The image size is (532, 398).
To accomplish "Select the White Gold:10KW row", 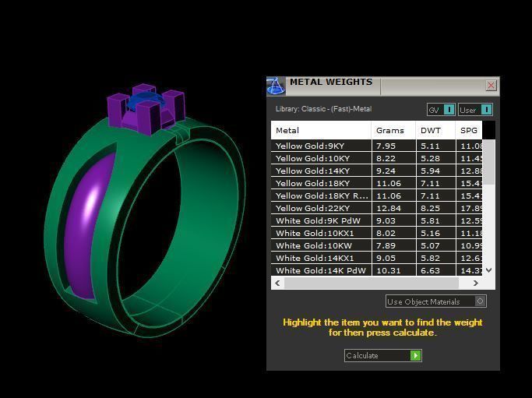I will click(x=376, y=245).
